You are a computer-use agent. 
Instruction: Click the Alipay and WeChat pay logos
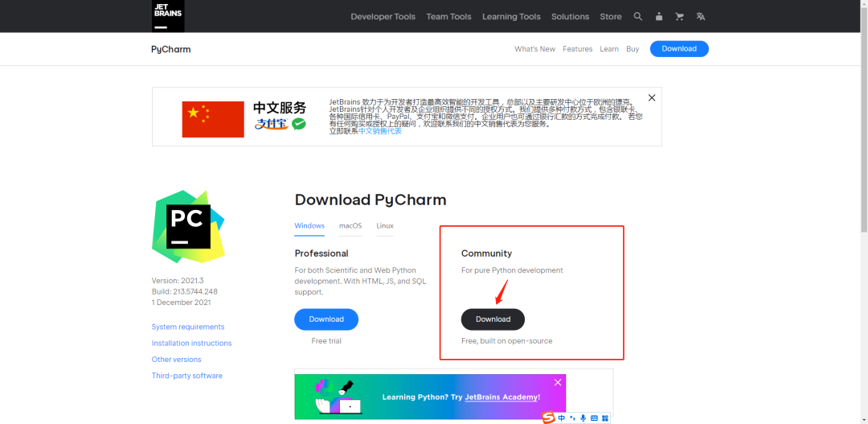280,124
